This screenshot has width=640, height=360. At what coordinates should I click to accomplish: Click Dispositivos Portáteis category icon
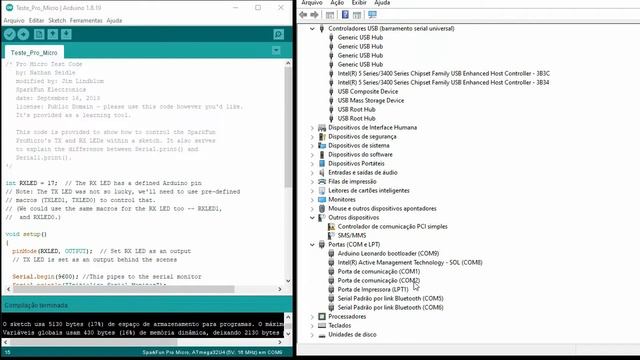point(322,164)
